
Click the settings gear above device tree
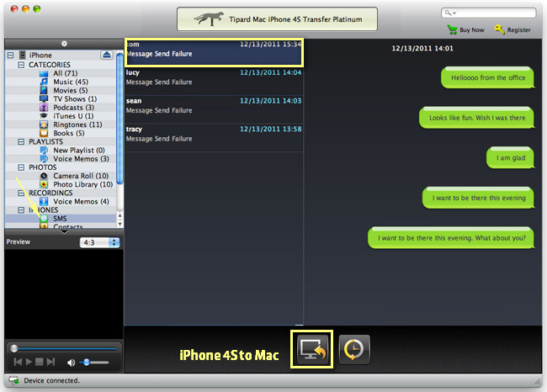[64, 44]
